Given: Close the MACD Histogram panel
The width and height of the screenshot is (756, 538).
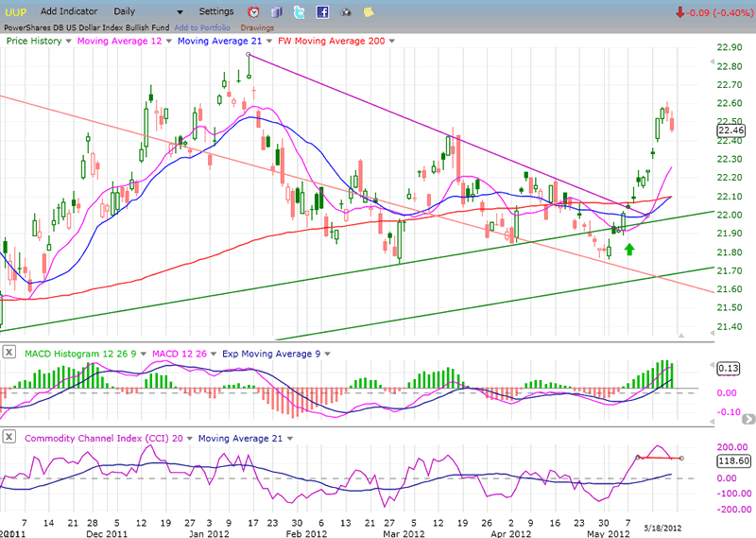Looking at the screenshot, I should [9, 354].
